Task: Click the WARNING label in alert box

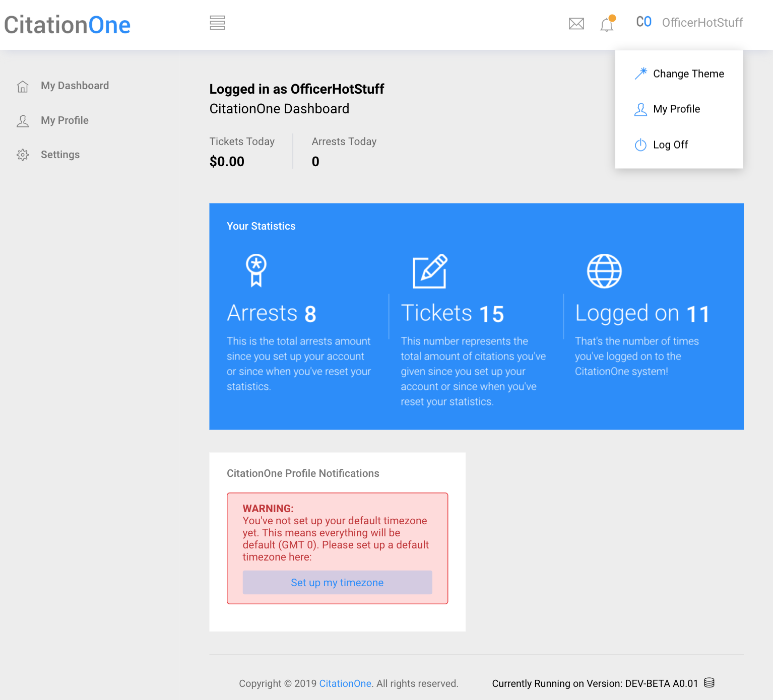Action: 268,509
